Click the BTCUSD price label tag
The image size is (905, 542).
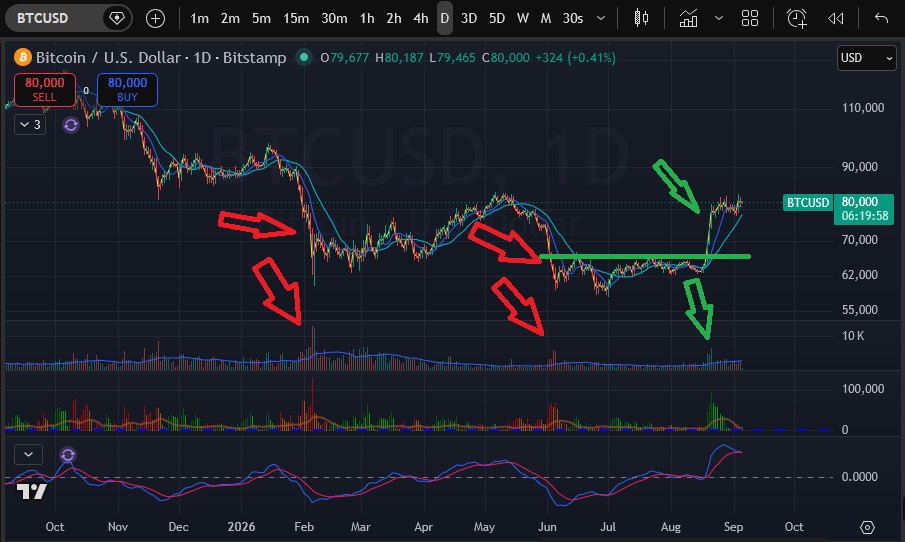pos(807,203)
